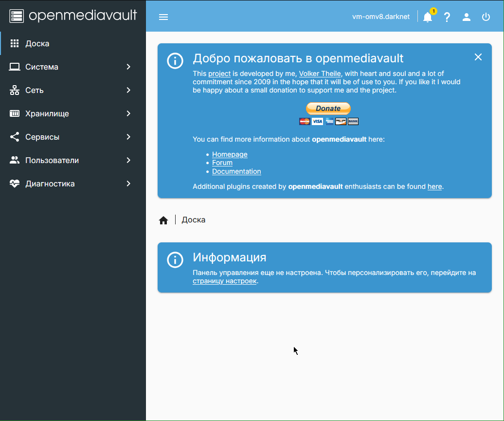Open the Сеть sidebar item

73,91
